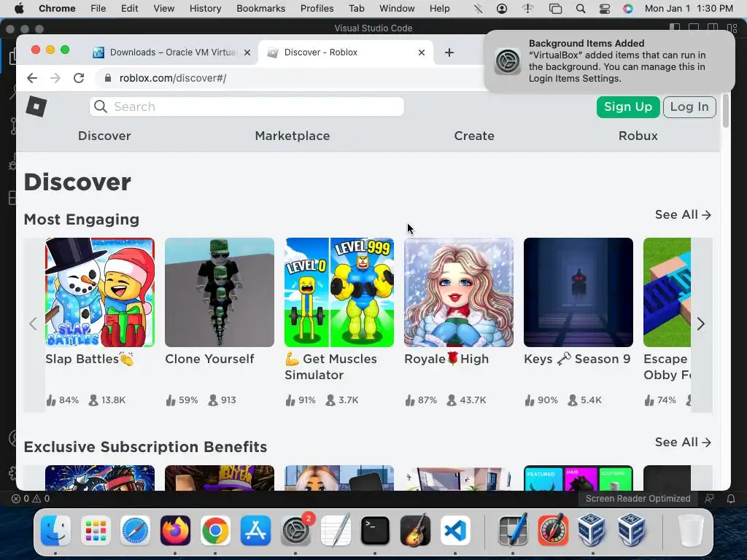Open a new tab with the plus button

point(449,52)
